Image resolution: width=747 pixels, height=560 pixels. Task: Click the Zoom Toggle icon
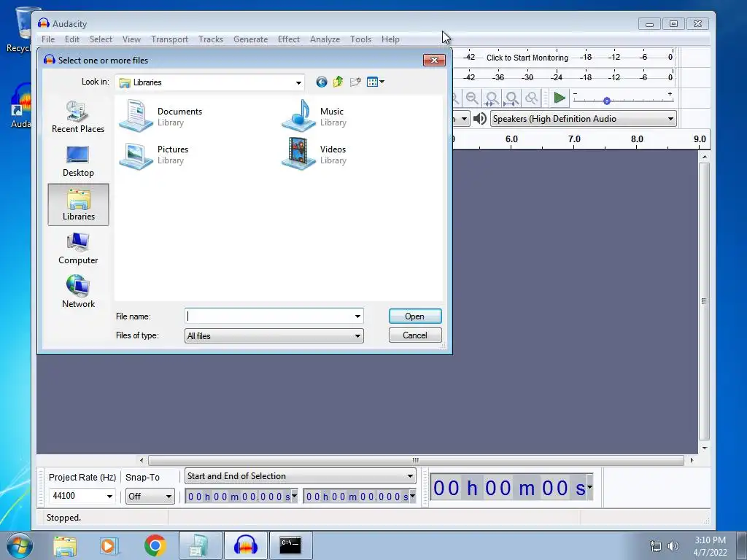click(x=531, y=98)
